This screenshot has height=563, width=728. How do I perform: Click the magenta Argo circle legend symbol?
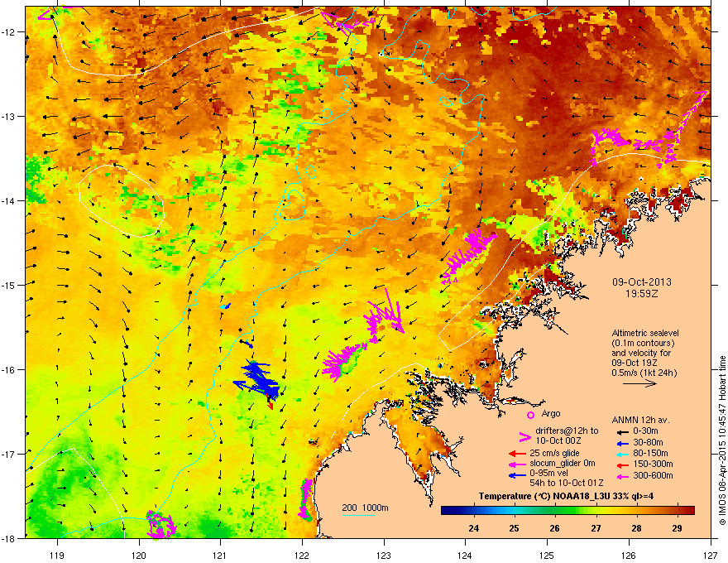point(530,415)
